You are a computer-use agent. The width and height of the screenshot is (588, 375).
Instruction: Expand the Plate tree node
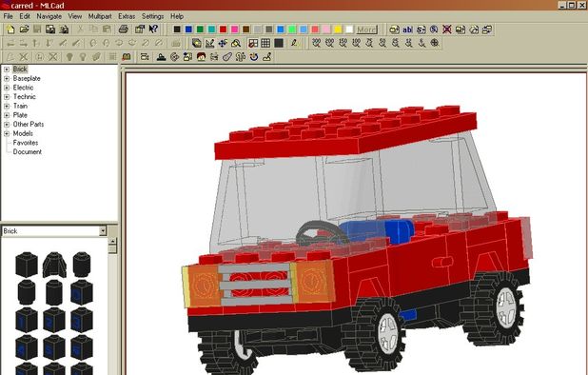coord(7,115)
